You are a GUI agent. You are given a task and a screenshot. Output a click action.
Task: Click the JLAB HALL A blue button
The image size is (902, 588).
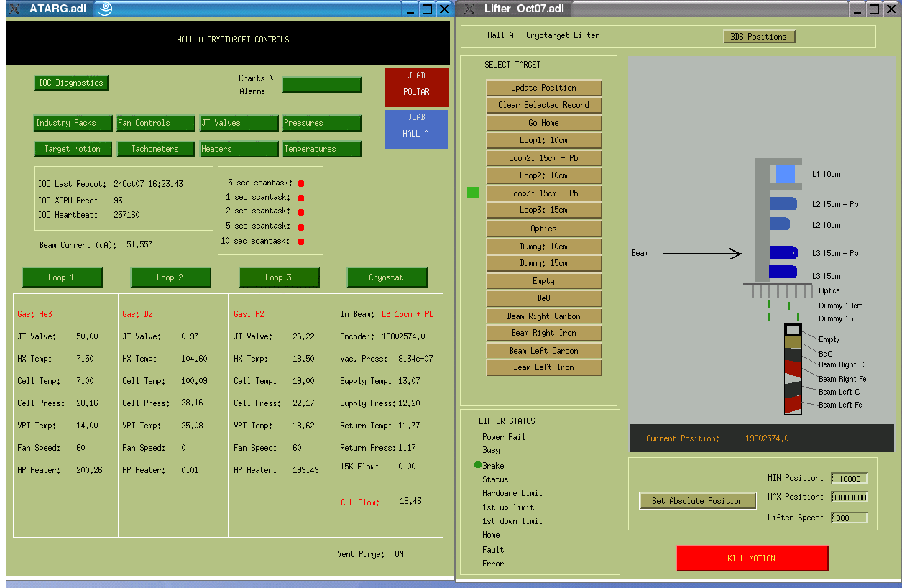point(417,129)
